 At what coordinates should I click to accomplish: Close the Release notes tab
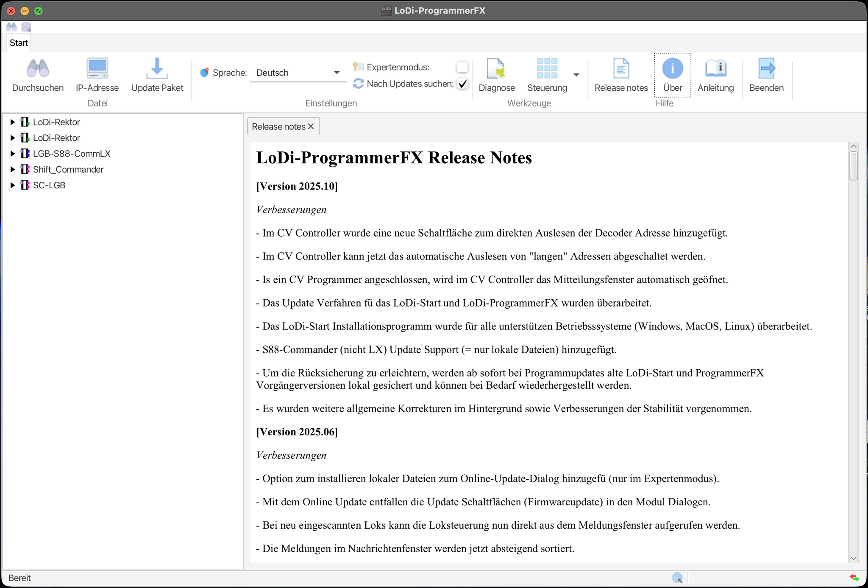311,126
